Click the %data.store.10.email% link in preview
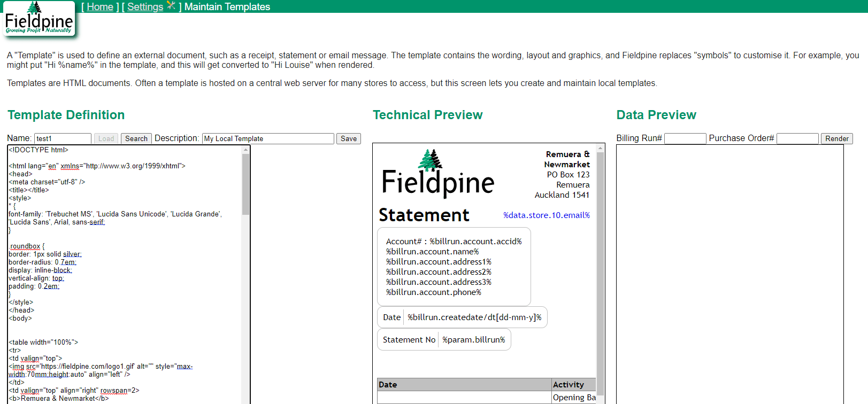Image resolution: width=868 pixels, height=404 pixels. (547, 215)
